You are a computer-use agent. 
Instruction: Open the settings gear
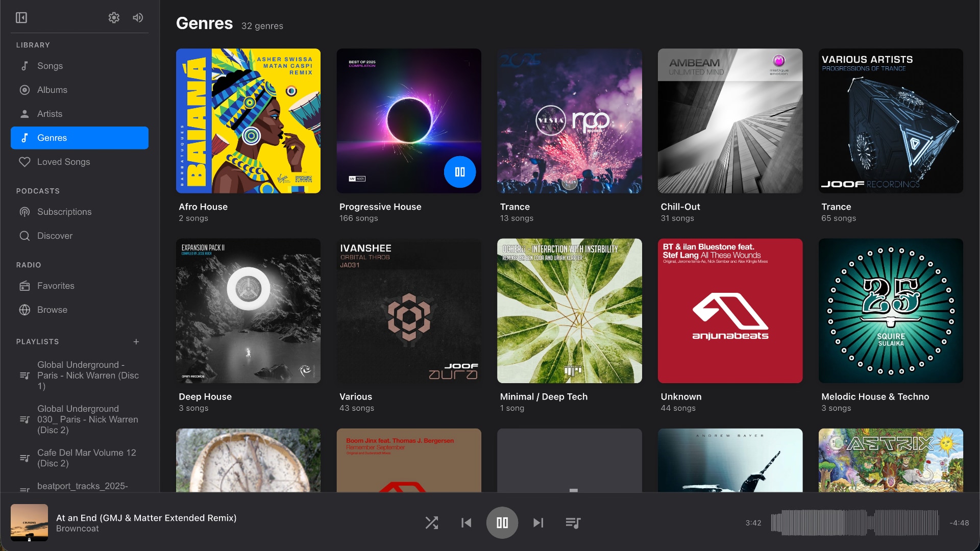114,18
